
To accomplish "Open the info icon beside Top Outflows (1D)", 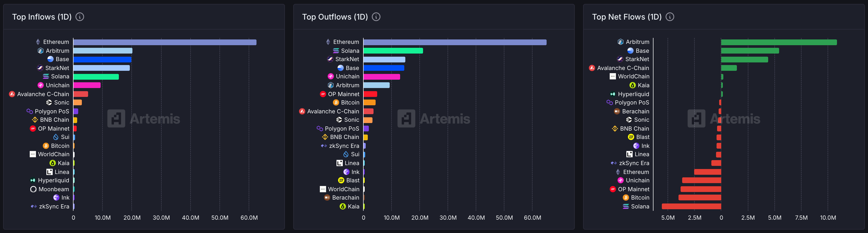I will [376, 17].
